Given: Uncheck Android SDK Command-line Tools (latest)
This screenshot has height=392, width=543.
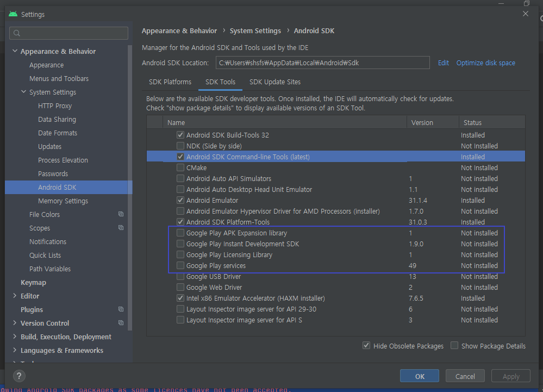Looking at the screenshot, I should point(180,157).
